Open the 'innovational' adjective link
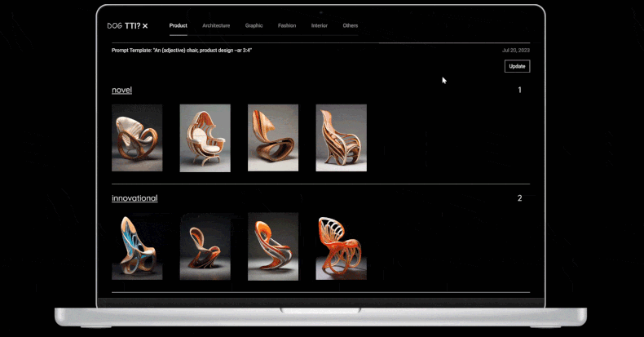644x337 pixels. 135,198
